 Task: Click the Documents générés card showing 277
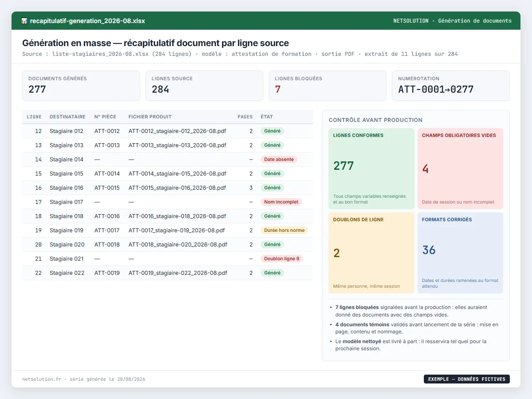point(81,86)
